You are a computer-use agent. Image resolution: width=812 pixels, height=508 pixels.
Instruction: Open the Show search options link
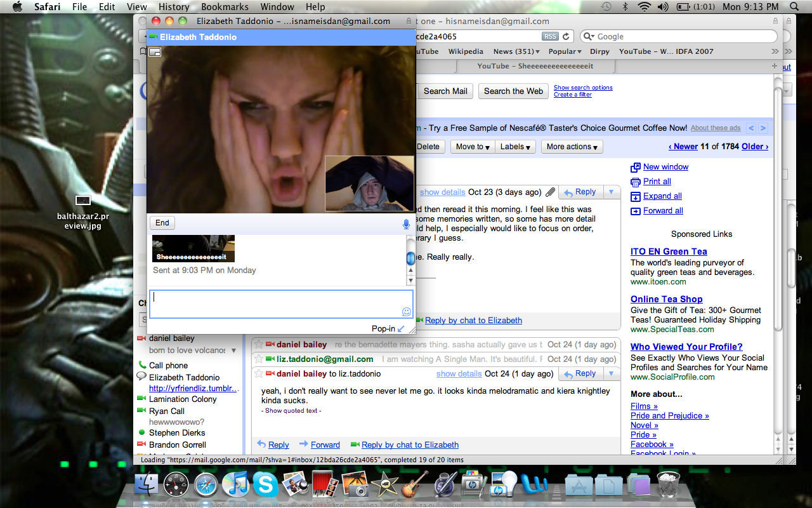[583, 88]
